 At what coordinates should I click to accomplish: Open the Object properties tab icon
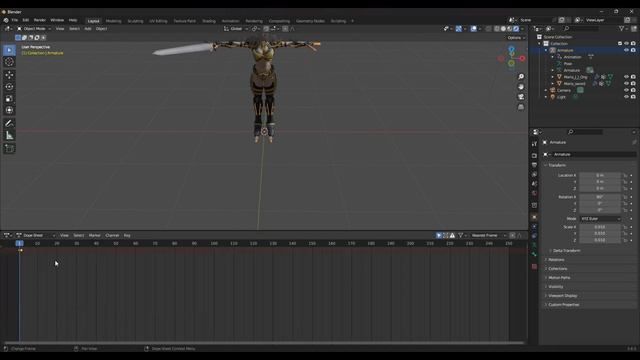pos(534,217)
